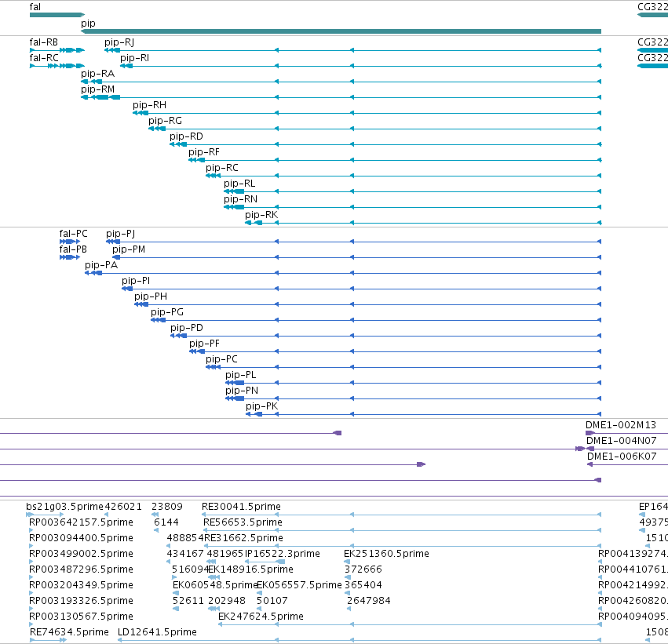Select protein pip-PC

pos(221,360)
